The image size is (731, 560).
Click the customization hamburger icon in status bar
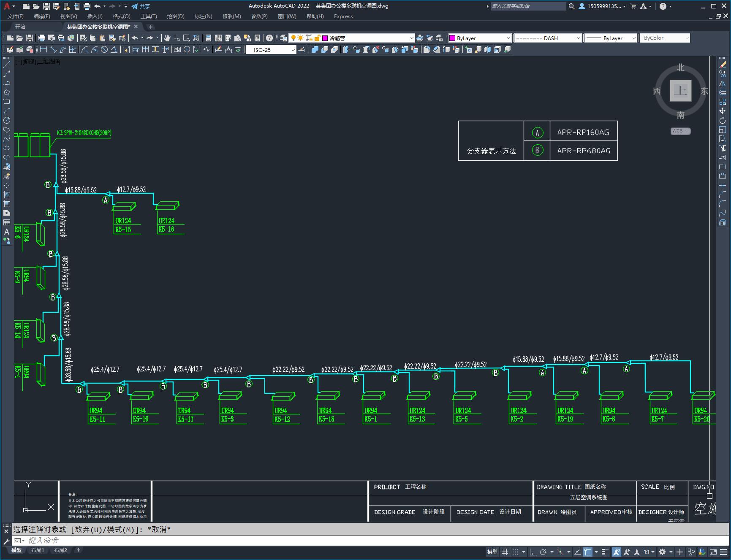point(723,552)
